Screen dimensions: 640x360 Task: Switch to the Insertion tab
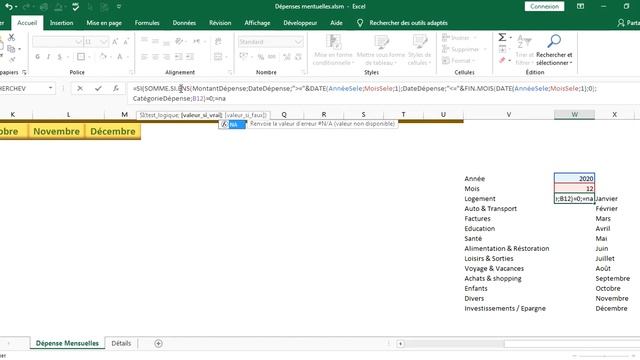[62, 23]
